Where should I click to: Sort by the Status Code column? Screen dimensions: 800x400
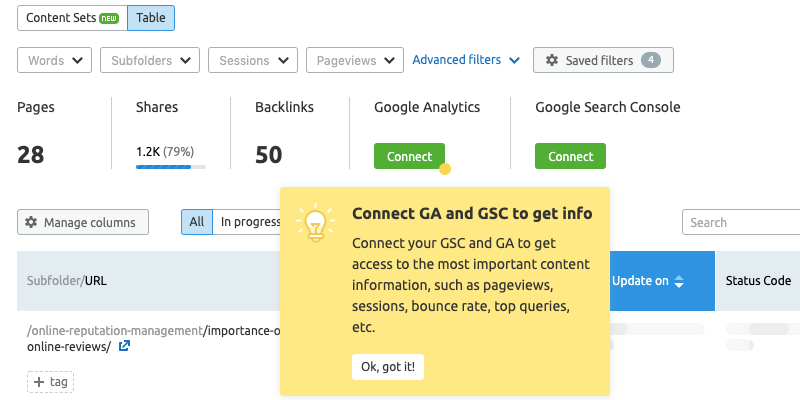tap(758, 281)
